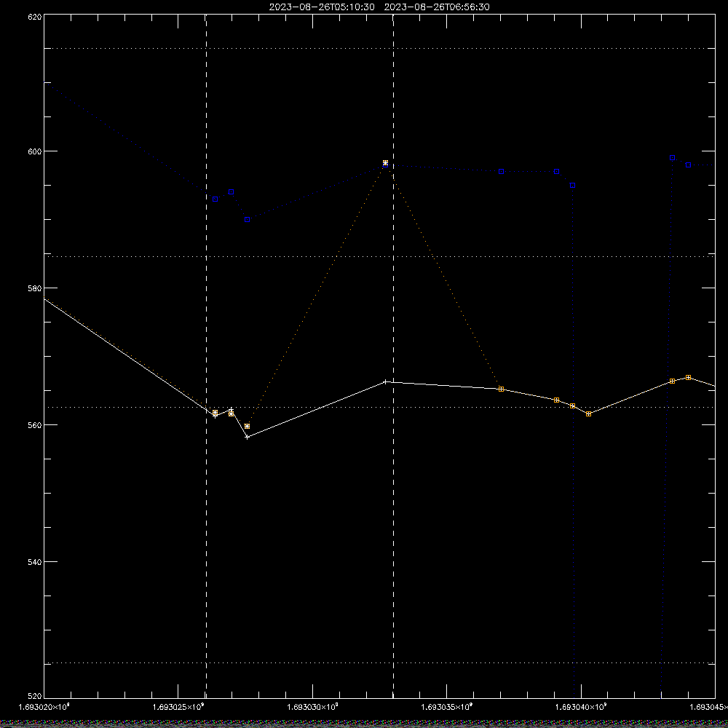The width and height of the screenshot is (728, 728).
Task: Select blue square near 595 above vertical drop
Action: click(572, 185)
